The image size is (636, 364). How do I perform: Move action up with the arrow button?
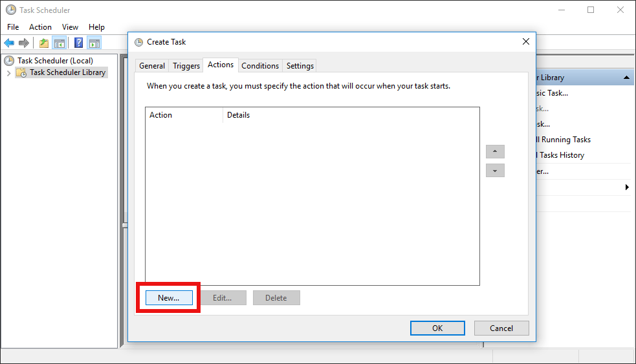click(x=495, y=151)
